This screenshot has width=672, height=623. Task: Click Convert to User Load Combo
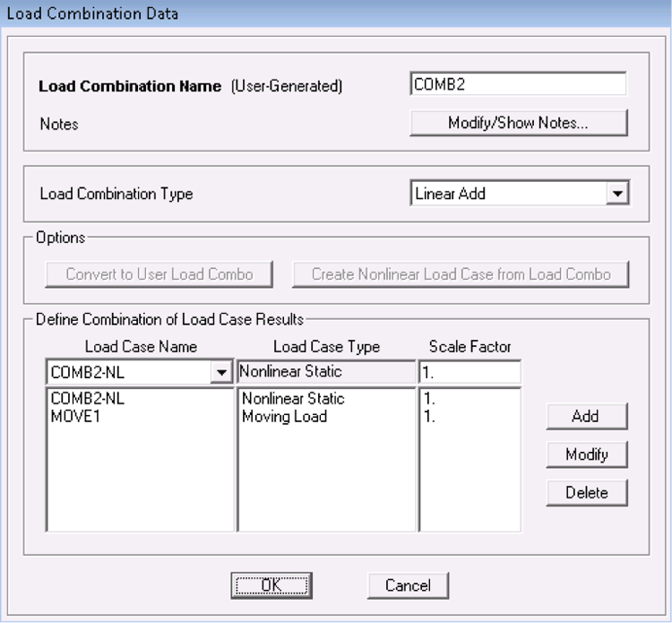pyautogui.click(x=159, y=274)
